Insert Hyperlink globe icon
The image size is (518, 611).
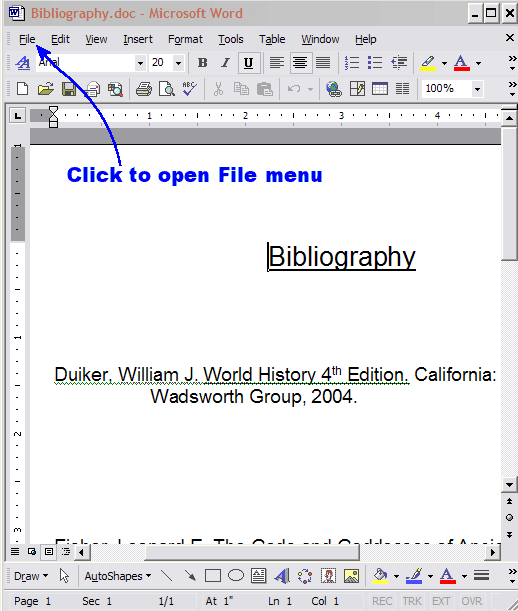tap(334, 89)
